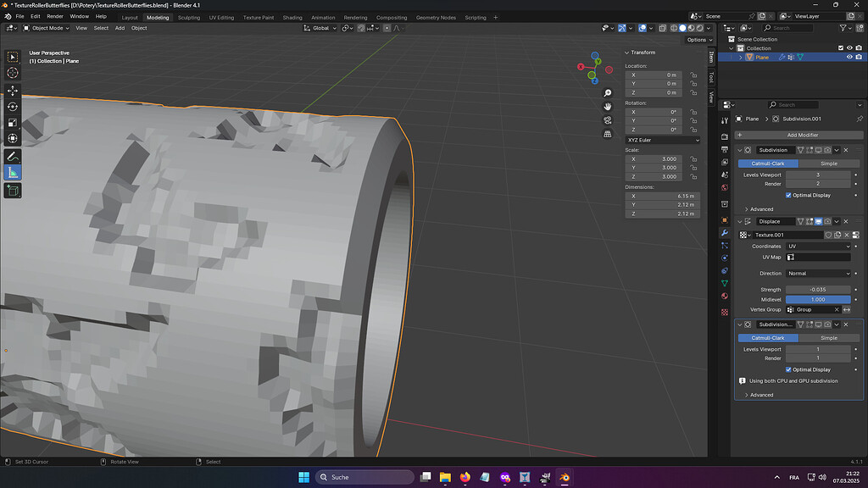
Task: Open the Render menu
Action: tap(55, 17)
